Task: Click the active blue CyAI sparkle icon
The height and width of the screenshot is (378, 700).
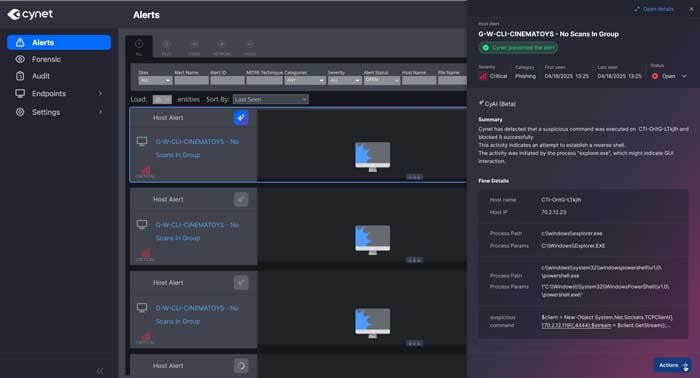Action: pos(241,118)
